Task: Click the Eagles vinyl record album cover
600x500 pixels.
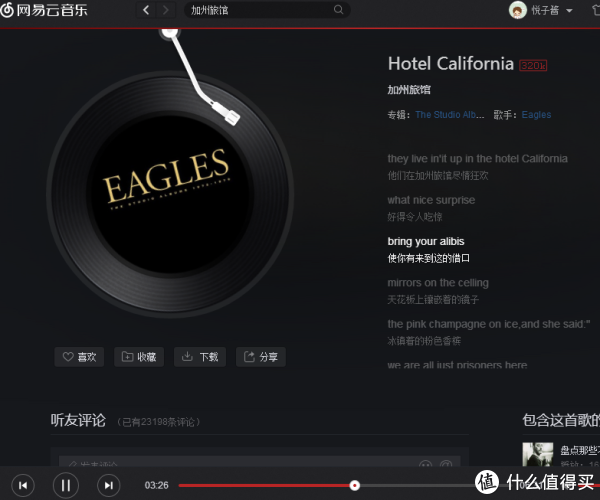Action: click(170, 194)
